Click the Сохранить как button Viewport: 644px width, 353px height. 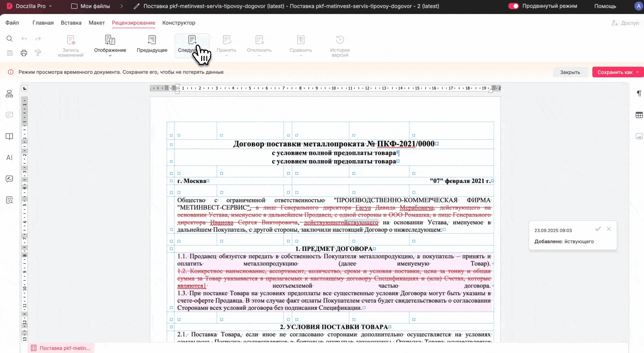click(615, 72)
